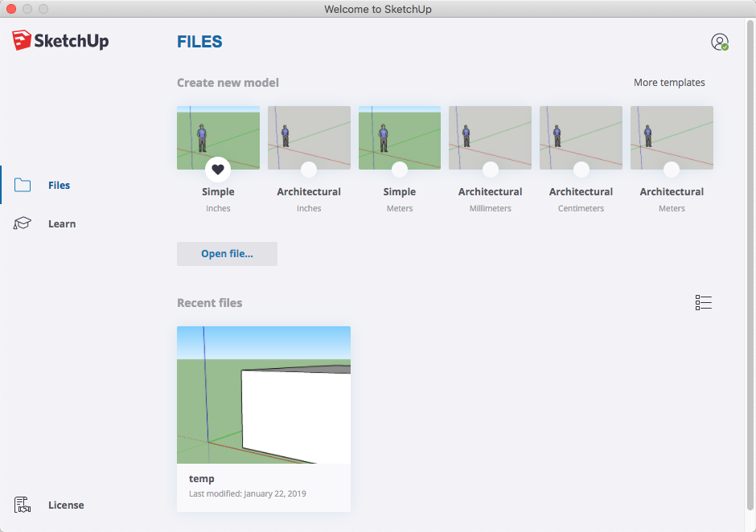The width and height of the screenshot is (756, 532).
Task: Favorite the Architectural Meters template
Action: (672, 169)
